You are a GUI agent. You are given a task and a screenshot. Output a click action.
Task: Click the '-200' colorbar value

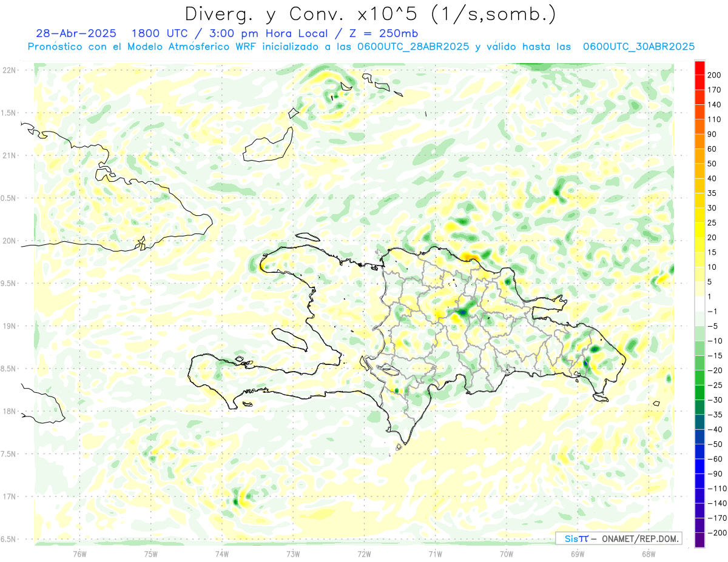coord(716,533)
